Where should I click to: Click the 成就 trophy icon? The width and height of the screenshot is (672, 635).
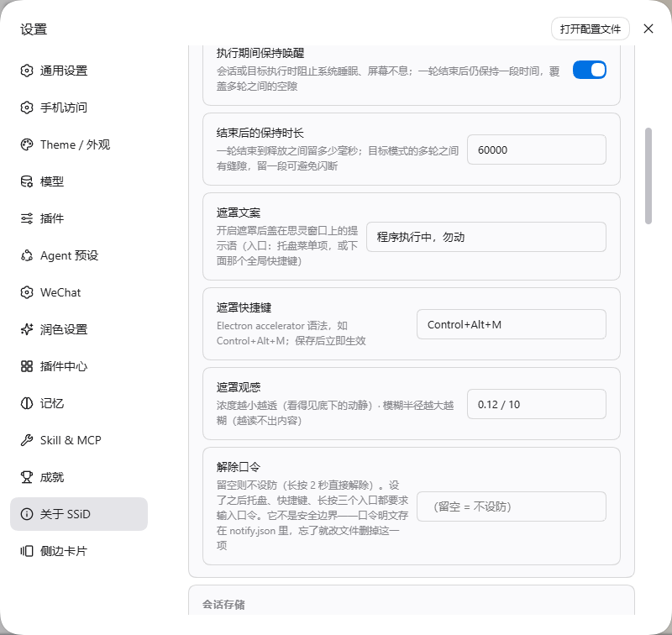[27, 477]
